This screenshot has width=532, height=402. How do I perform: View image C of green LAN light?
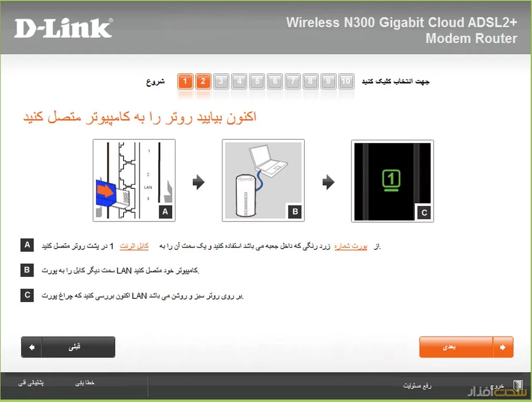click(393, 181)
